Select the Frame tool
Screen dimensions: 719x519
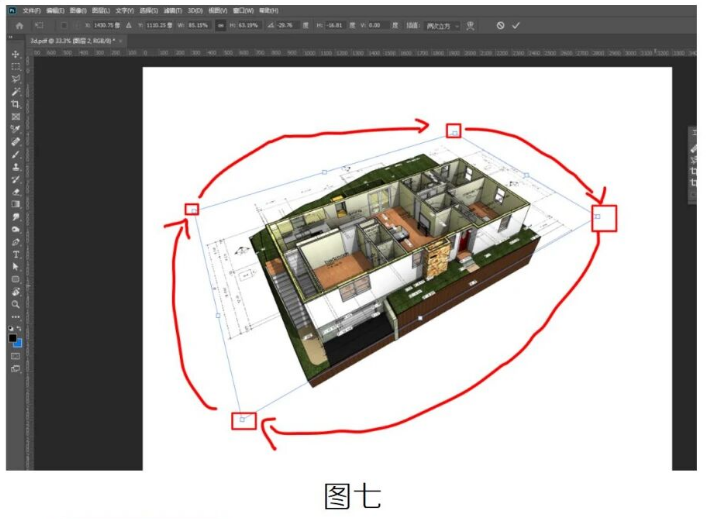(16, 116)
